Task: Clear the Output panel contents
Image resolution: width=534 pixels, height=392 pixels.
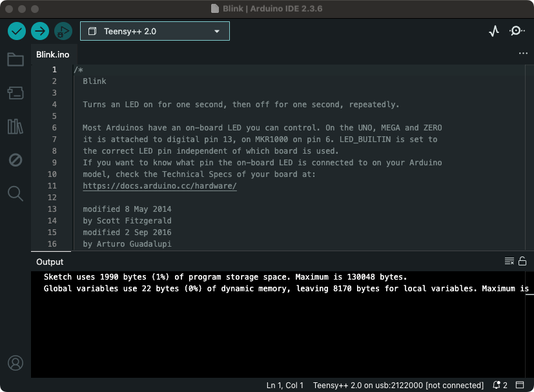Action: coord(509,262)
